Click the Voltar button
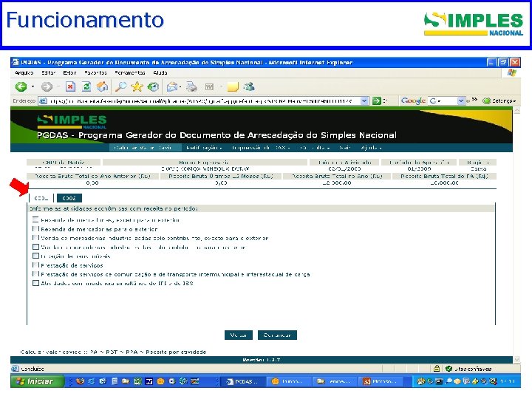This screenshot has width=532, height=399. (239, 335)
